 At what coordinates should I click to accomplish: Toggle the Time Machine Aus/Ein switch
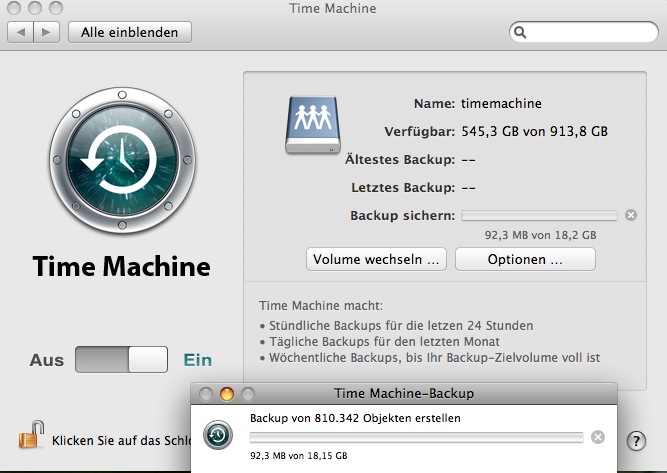click(x=121, y=360)
